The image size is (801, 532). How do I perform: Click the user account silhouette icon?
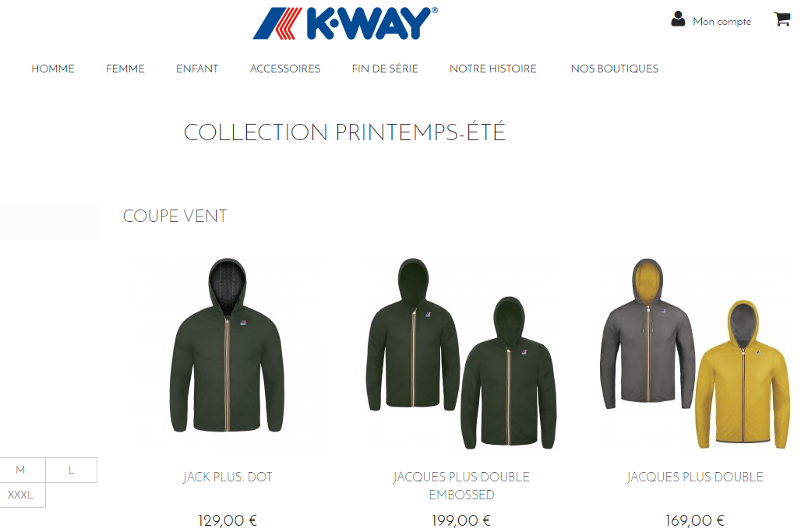tap(678, 19)
